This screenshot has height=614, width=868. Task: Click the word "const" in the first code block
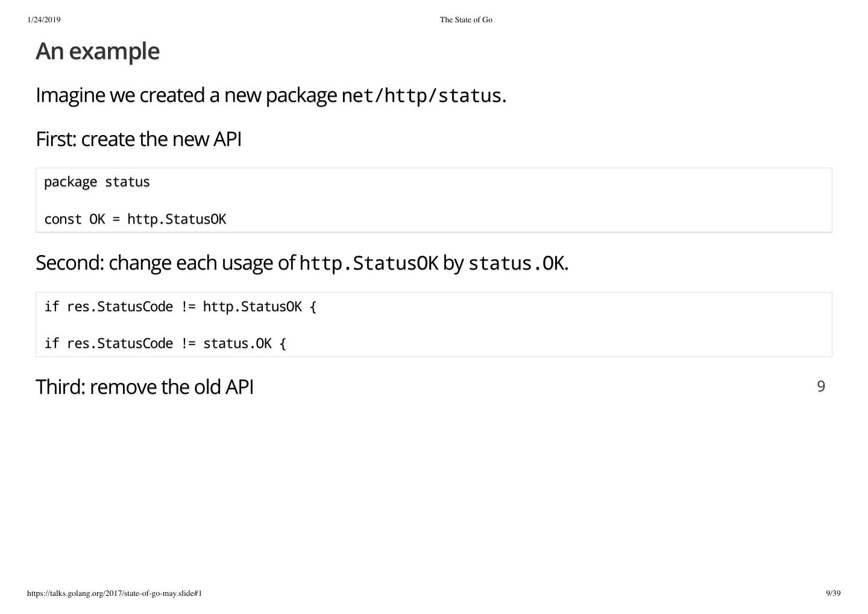pos(63,220)
